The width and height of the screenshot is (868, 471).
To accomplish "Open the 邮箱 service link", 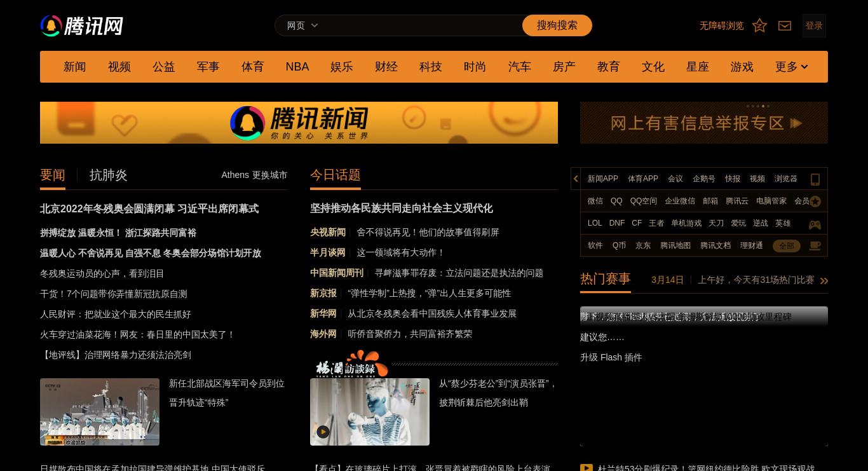I will 710,201.
